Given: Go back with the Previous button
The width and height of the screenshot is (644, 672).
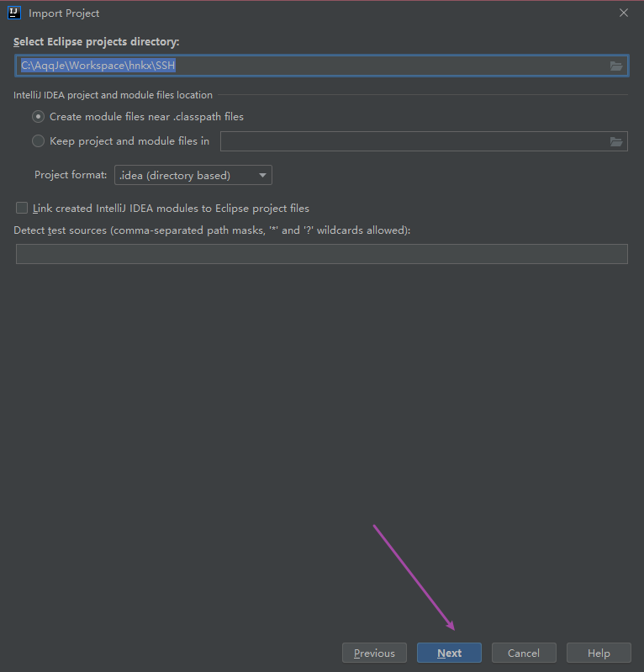Looking at the screenshot, I should (374, 653).
